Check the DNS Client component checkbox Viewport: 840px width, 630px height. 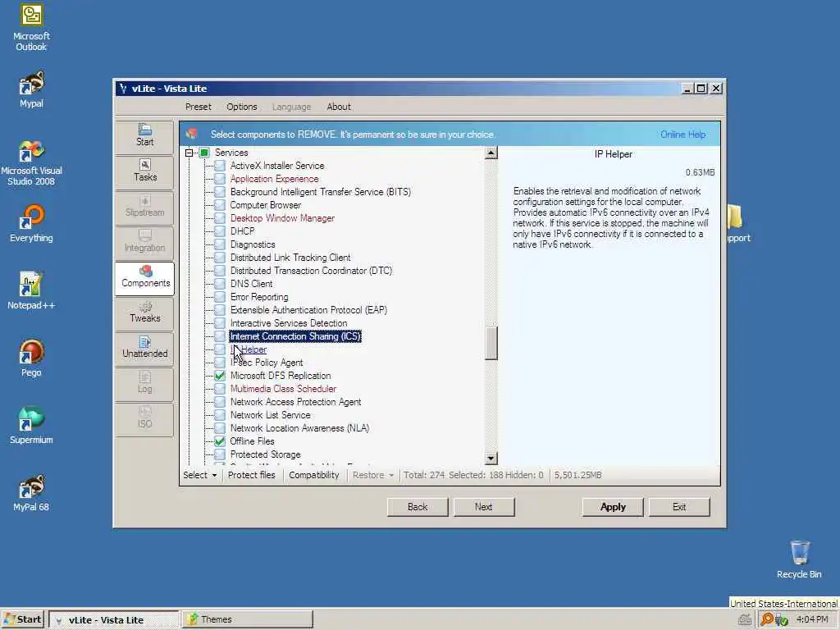[220, 284]
